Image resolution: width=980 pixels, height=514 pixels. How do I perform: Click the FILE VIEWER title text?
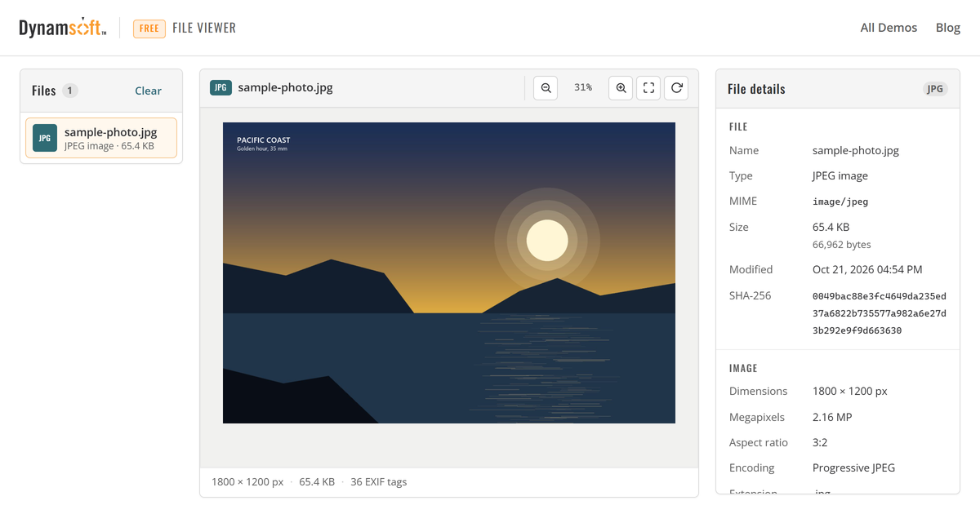204,28
